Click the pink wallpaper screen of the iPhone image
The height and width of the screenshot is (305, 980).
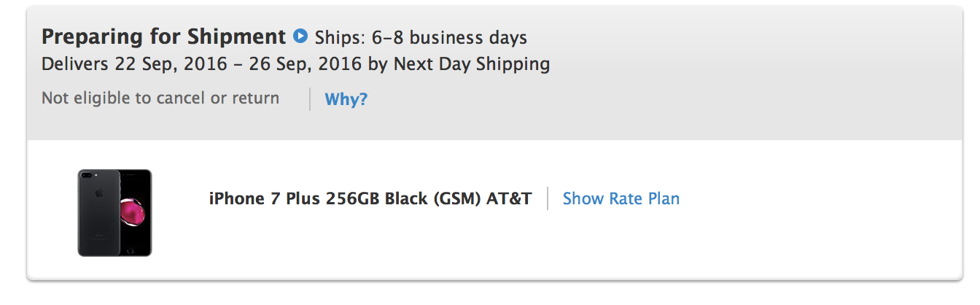click(x=133, y=212)
